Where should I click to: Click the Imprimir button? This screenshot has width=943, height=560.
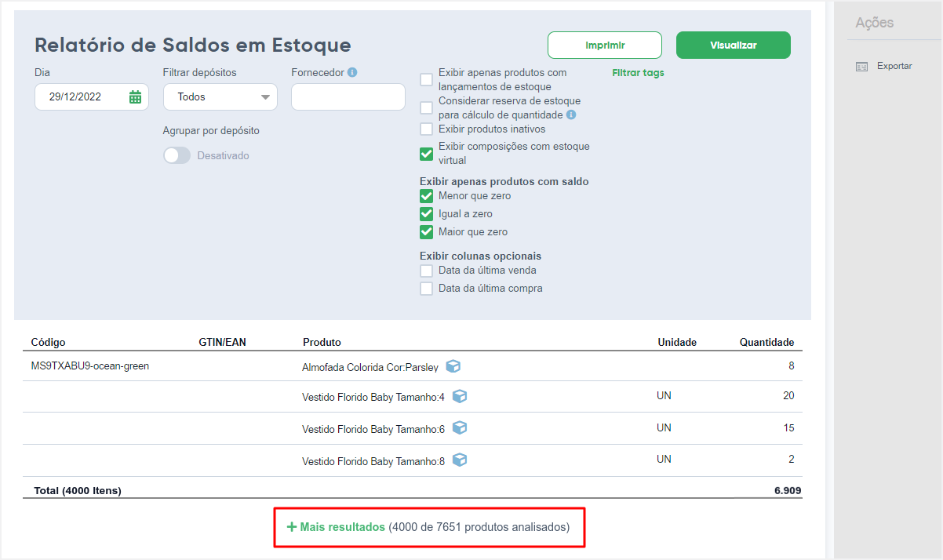click(x=605, y=45)
